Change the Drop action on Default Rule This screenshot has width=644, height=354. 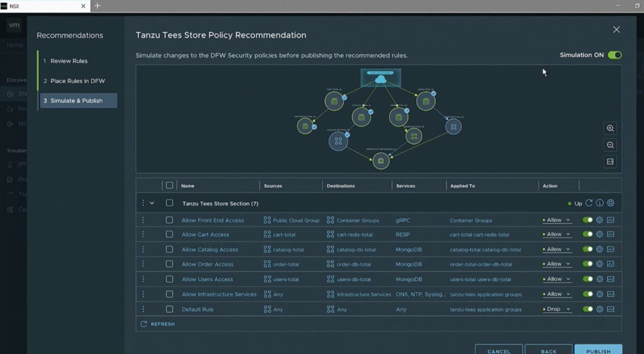coord(557,309)
